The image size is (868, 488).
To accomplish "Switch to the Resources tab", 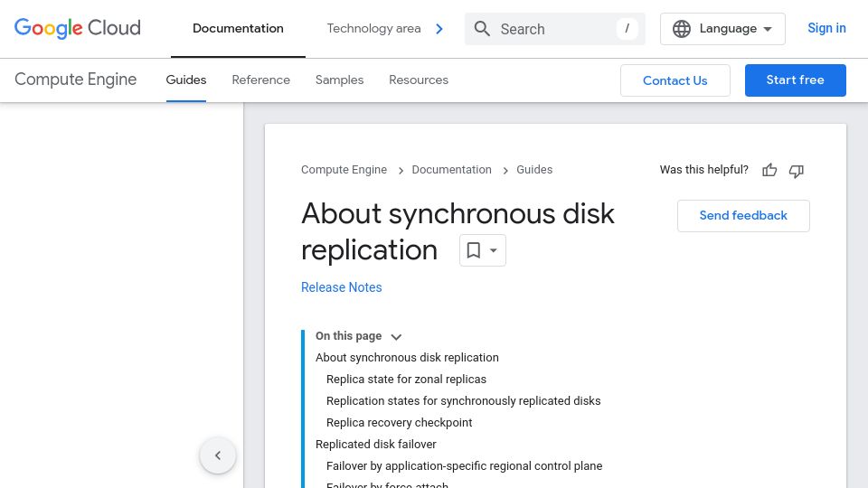I will click(419, 80).
